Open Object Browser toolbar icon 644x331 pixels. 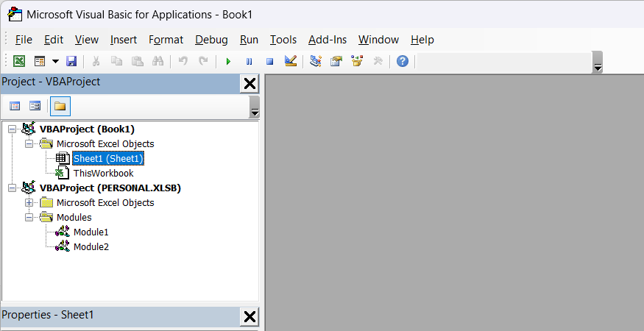(x=357, y=61)
